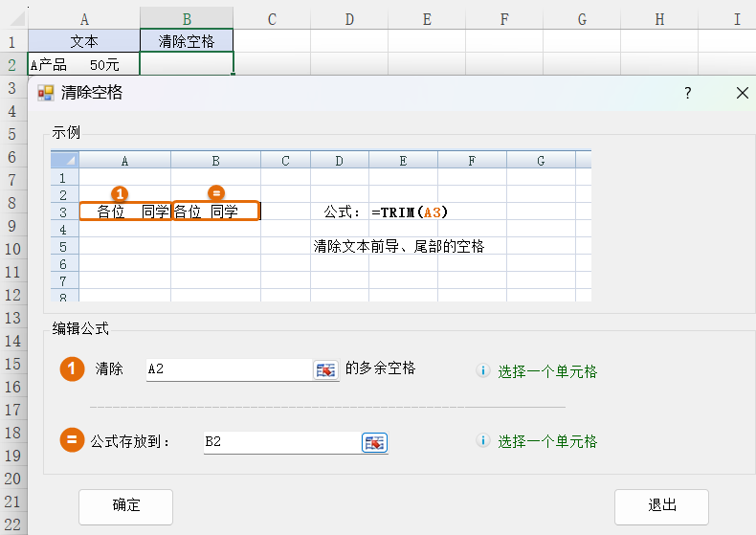Click the range picker icon beside A2 field

(326, 370)
